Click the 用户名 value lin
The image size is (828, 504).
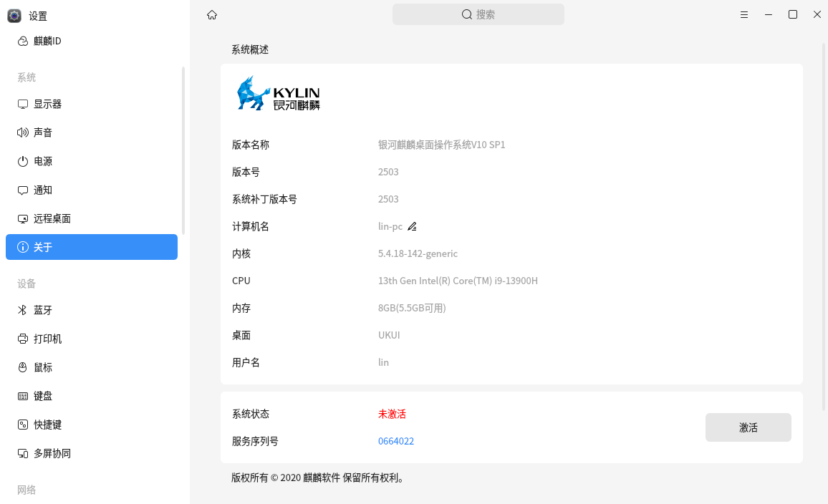tap(383, 362)
